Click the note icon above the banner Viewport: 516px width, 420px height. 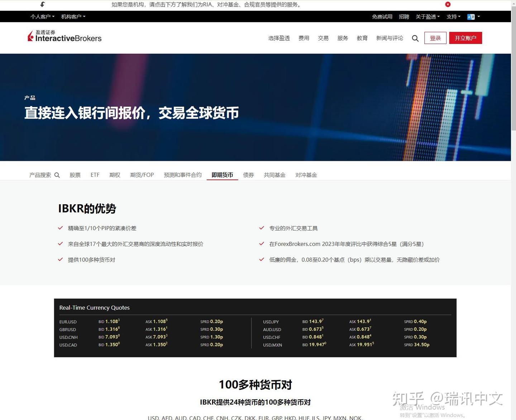42,4
